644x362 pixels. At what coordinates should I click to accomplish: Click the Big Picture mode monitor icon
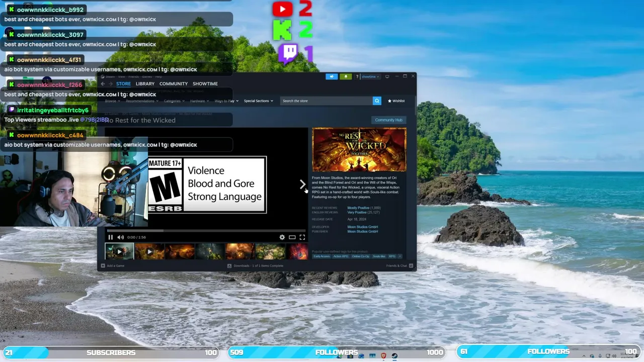click(387, 76)
